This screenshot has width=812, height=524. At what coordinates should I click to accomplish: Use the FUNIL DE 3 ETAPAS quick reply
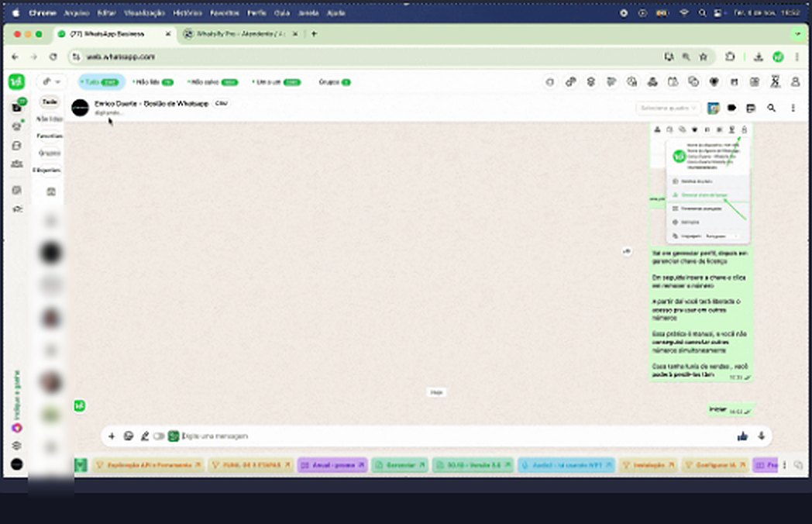coord(251,465)
